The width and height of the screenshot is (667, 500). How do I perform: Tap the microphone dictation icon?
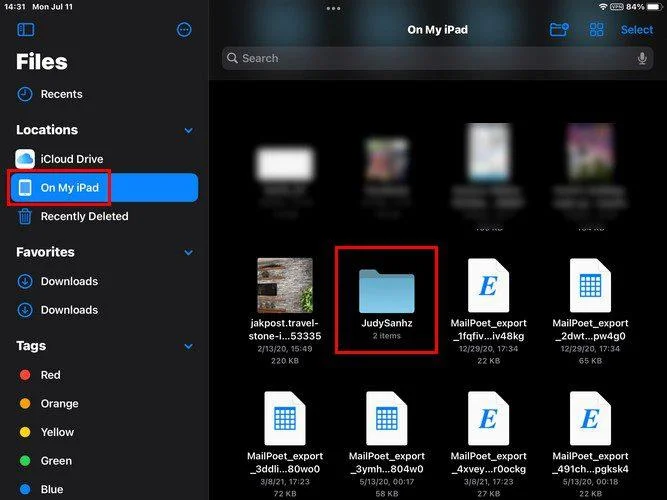point(642,58)
